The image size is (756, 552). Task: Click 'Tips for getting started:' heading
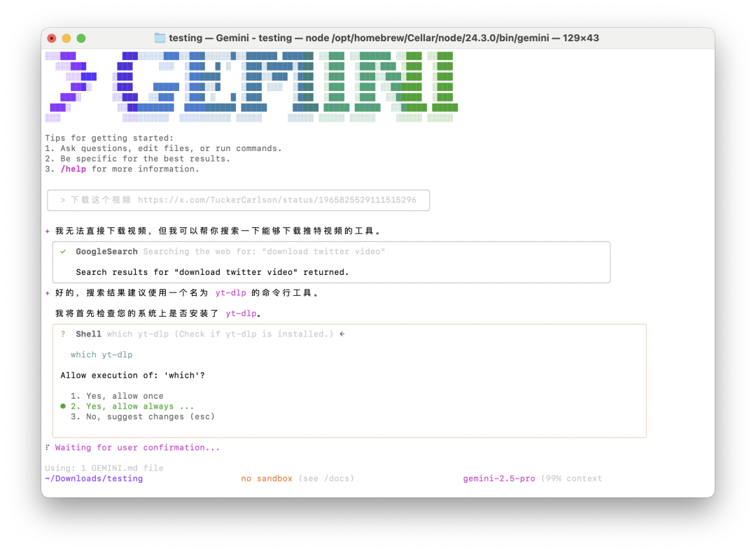(109, 139)
